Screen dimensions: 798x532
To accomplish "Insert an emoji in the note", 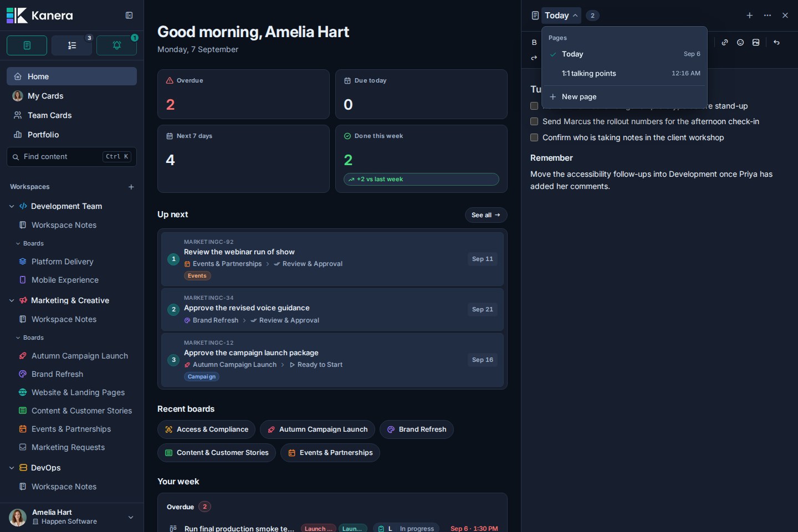I will [740, 43].
